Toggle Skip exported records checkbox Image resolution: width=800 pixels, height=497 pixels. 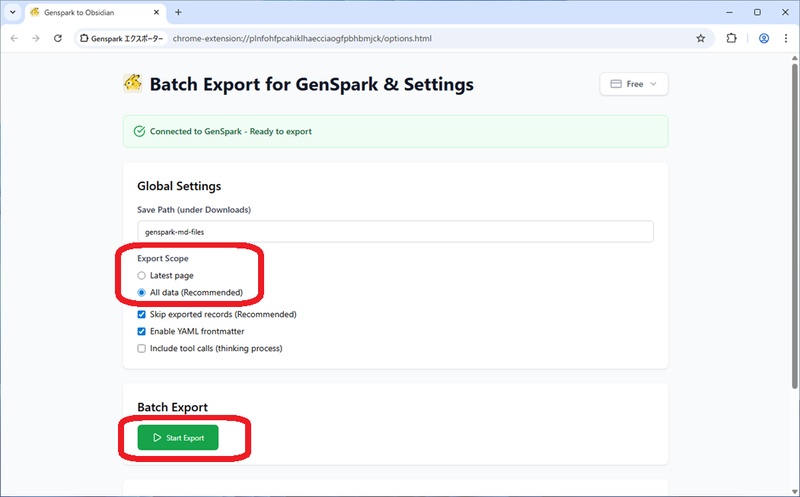tap(141, 314)
